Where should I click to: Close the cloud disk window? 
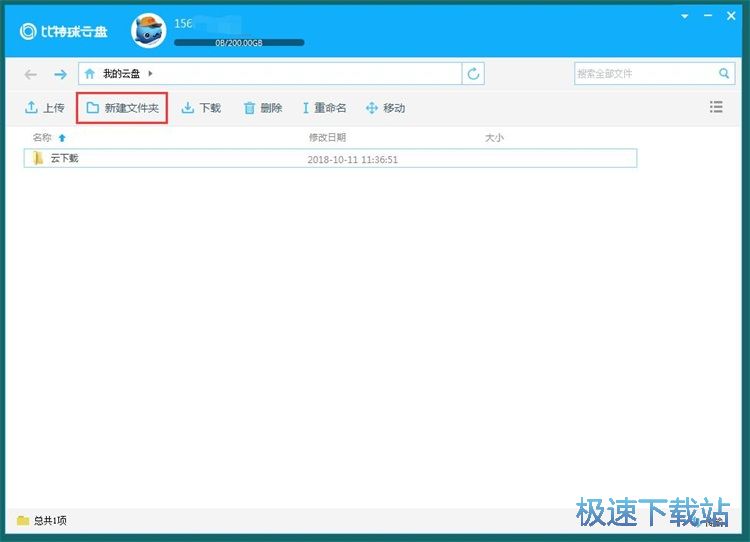click(731, 16)
